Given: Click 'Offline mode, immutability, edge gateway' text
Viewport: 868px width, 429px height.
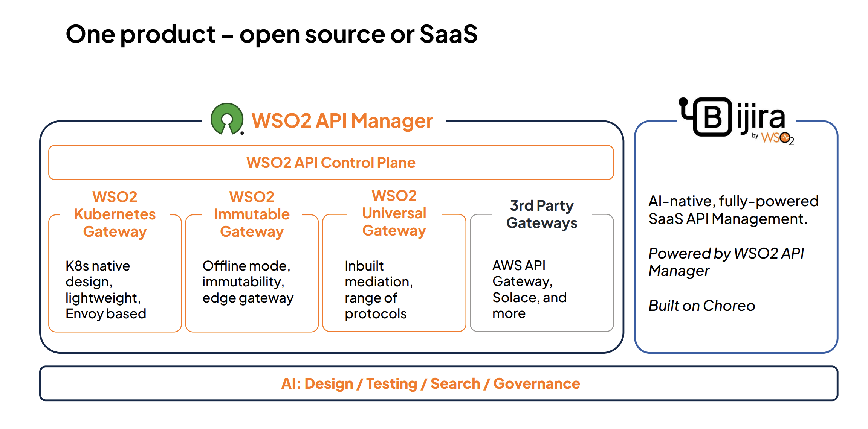Looking at the screenshot, I should click(x=248, y=282).
